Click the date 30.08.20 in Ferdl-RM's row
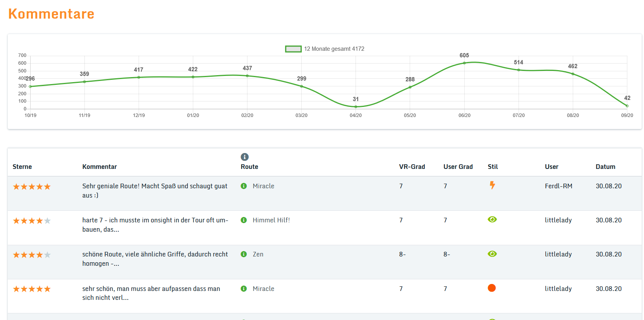This screenshot has height=320, width=644. [x=608, y=186]
